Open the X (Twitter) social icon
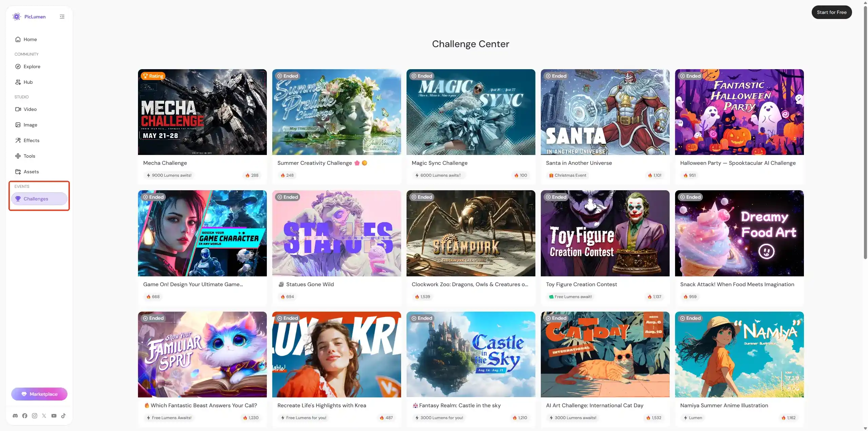The width and height of the screenshot is (868, 431). coord(44,416)
